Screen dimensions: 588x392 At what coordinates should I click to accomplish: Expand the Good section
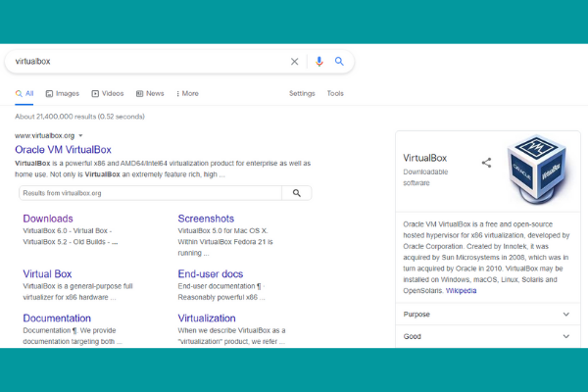[487, 336]
